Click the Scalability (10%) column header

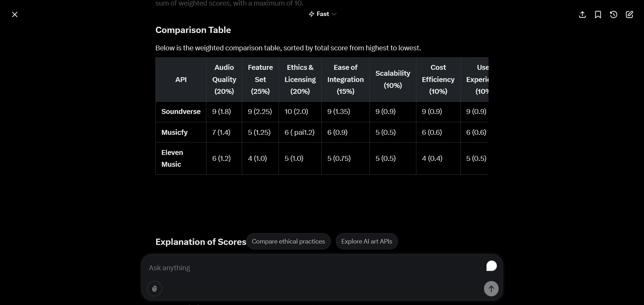(393, 80)
